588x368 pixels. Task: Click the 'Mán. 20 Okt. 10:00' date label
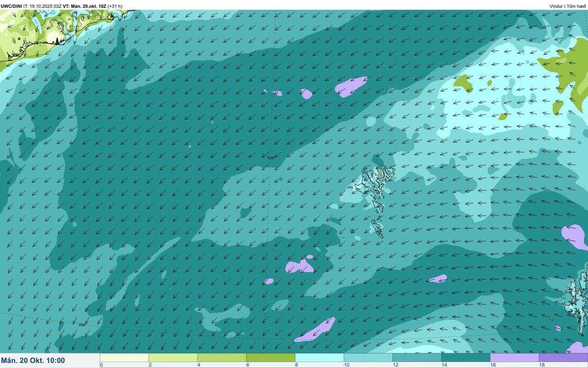[33, 361]
